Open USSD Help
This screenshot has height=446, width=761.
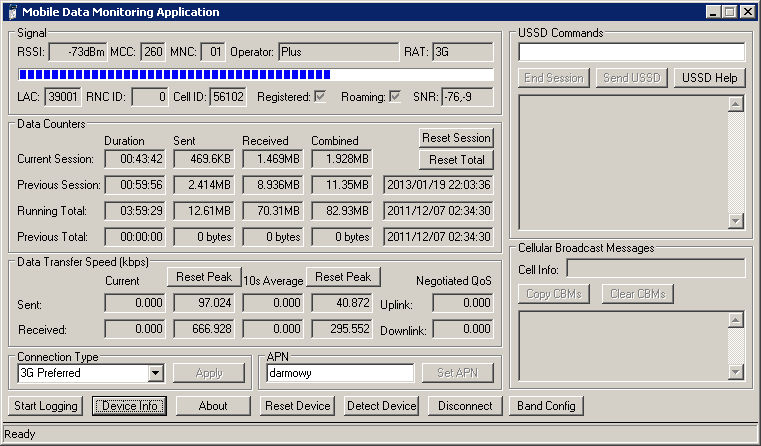(709, 78)
